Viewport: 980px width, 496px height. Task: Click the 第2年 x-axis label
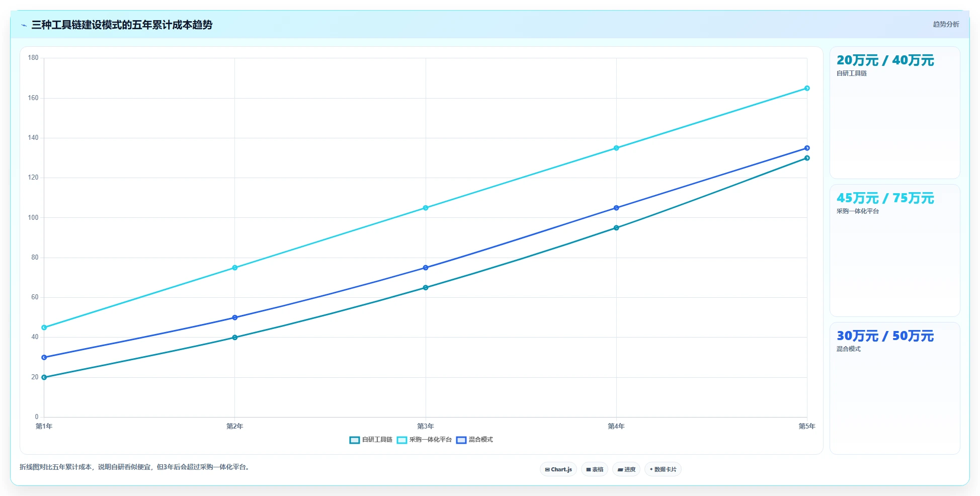[x=235, y=426]
